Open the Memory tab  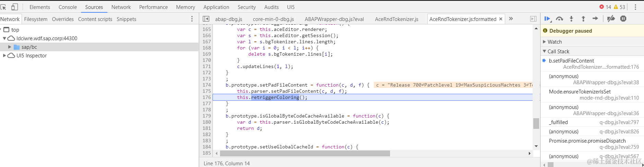click(185, 7)
